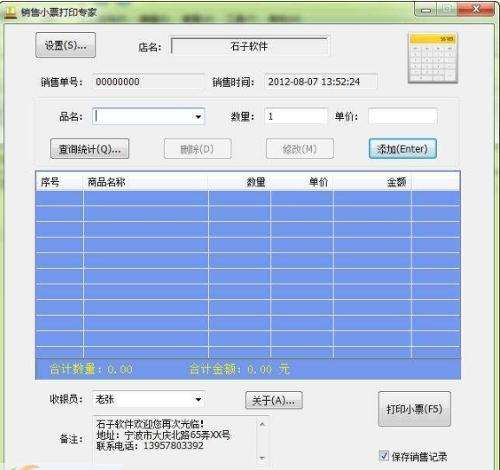Click the 修改(M) modify button
The width and height of the screenshot is (500, 470).
coord(300,149)
